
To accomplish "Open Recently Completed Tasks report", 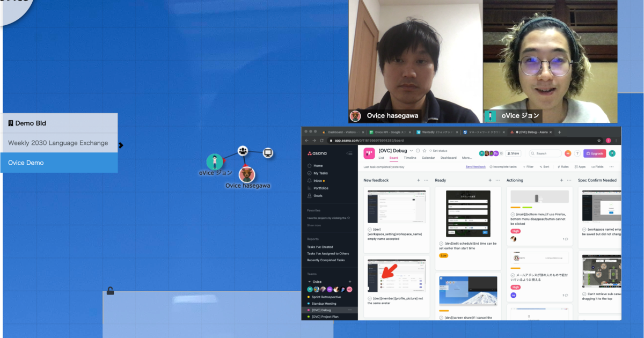I will (x=326, y=260).
